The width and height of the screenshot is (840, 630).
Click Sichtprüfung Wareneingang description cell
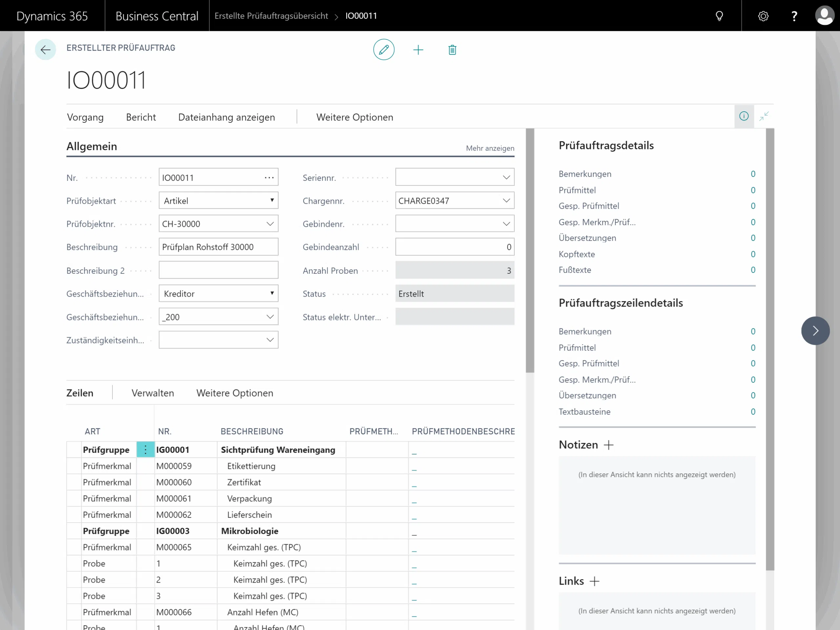click(282, 449)
